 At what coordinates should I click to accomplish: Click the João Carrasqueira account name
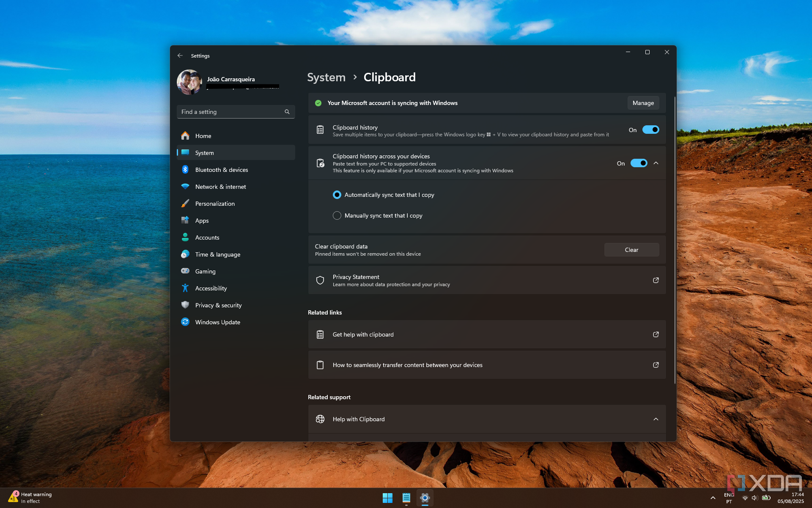[x=231, y=79]
